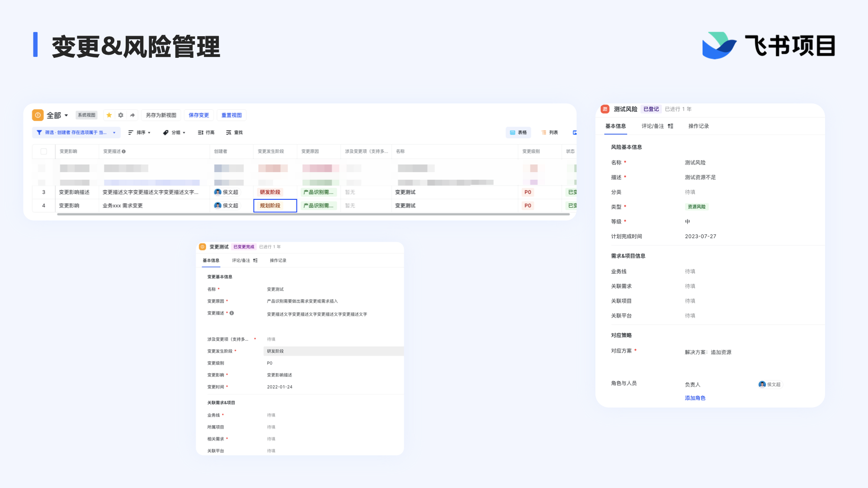Click sort icon next to 评论/备注 in risk panel
The image size is (868, 488).
pos(670,126)
